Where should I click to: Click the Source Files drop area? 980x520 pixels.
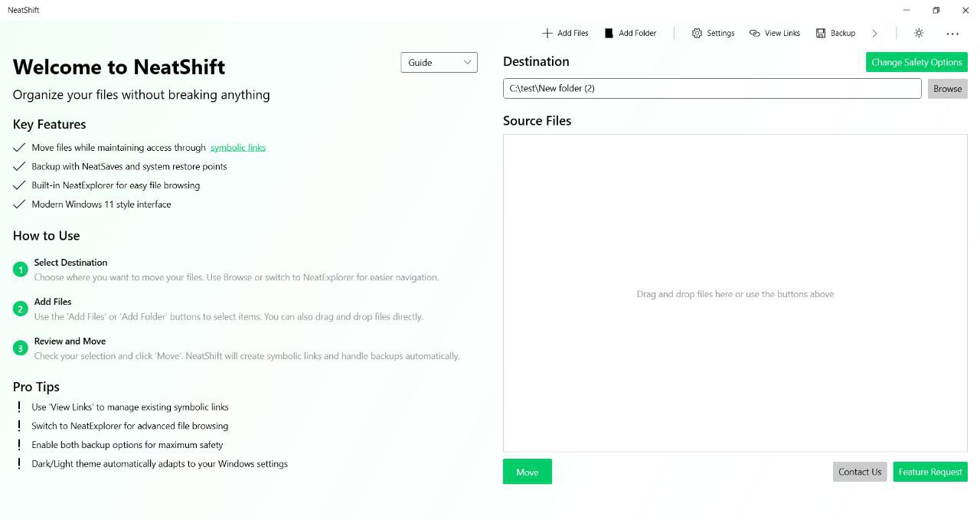[x=735, y=293]
